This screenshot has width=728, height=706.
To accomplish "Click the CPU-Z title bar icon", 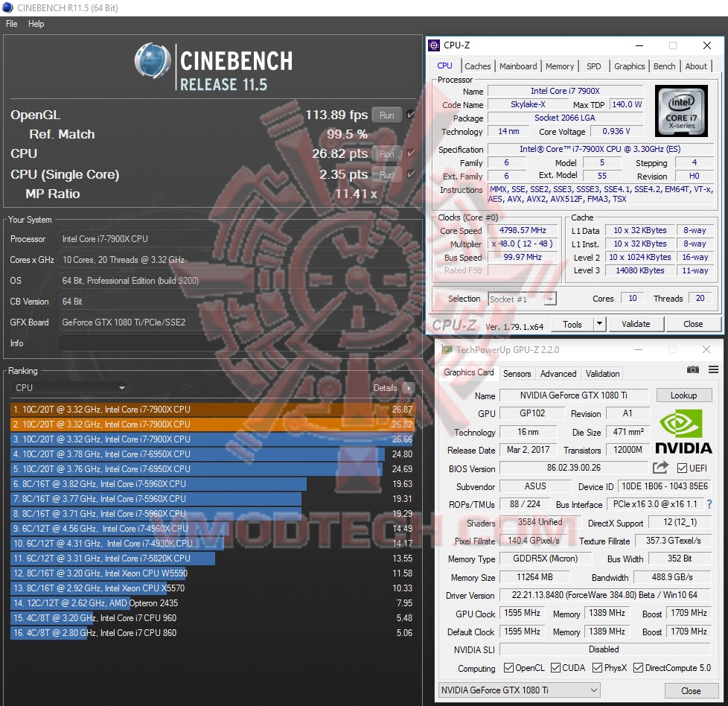I will pos(434,45).
